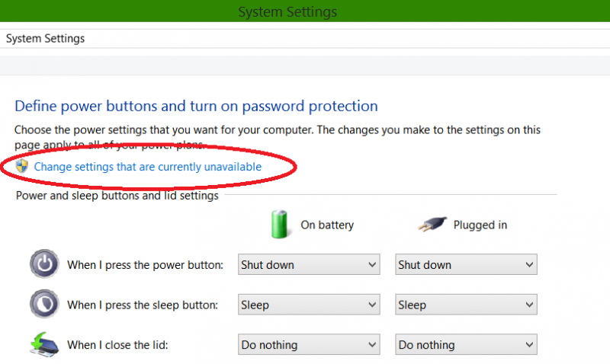Screen dimensions: 610x364
Task: Click the laptop lid close icon
Action: coord(44,344)
